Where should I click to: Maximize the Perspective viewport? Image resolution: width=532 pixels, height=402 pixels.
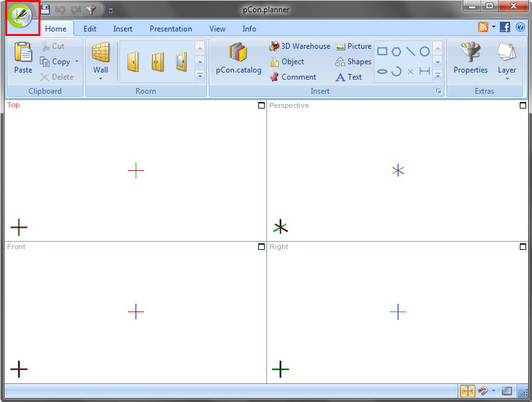[x=523, y=105]
